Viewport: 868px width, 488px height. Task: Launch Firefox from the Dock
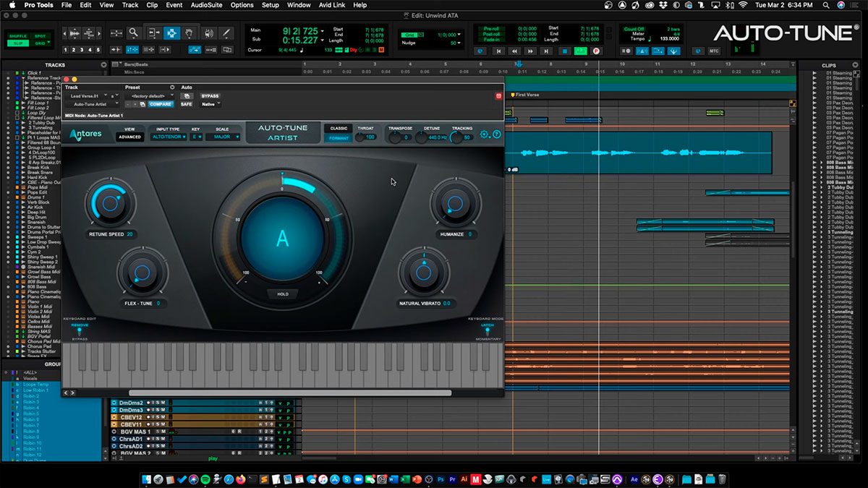click(241, 479)
